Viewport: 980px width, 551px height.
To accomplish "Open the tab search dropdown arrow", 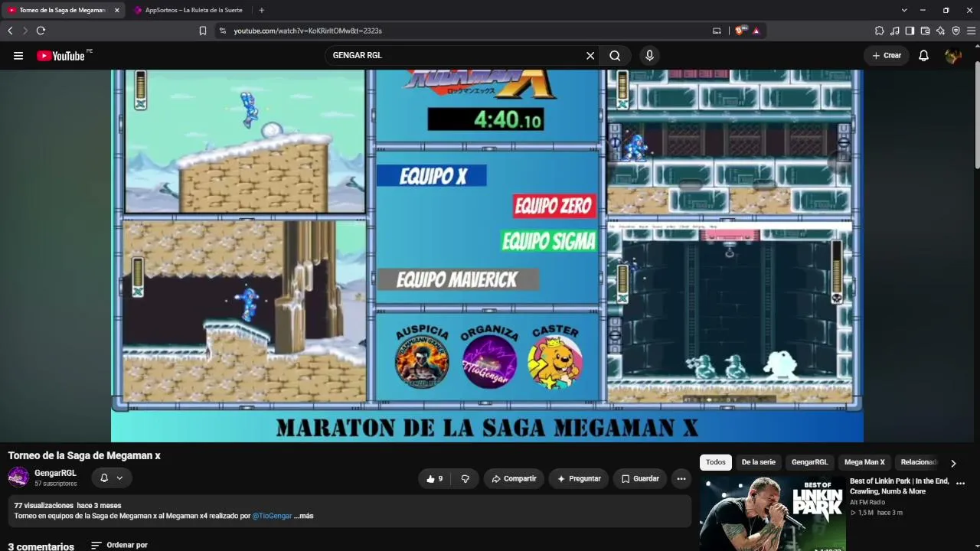I will pyautogui.click(x=904, y=10).
